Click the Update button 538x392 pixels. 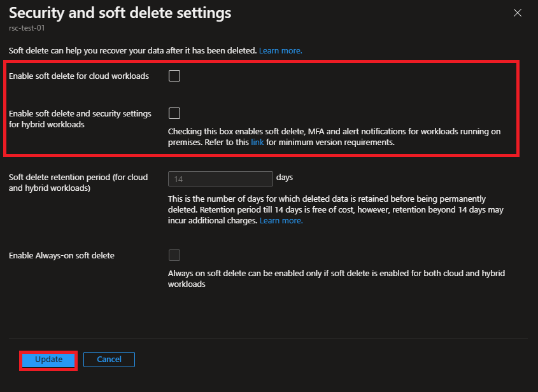tap(48, 360)
